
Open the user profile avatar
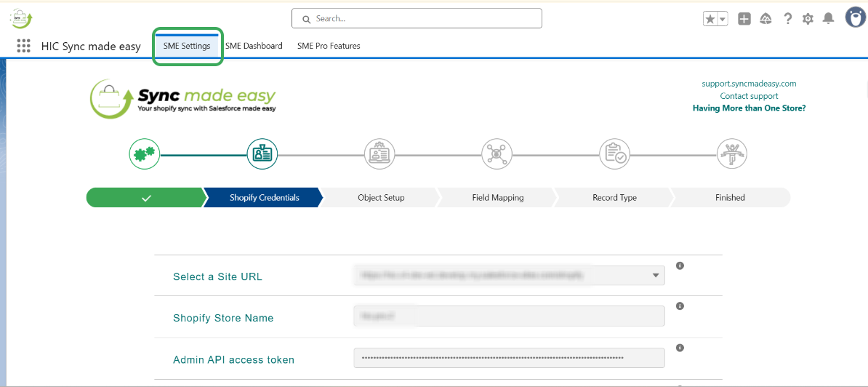tap(855, 17)
